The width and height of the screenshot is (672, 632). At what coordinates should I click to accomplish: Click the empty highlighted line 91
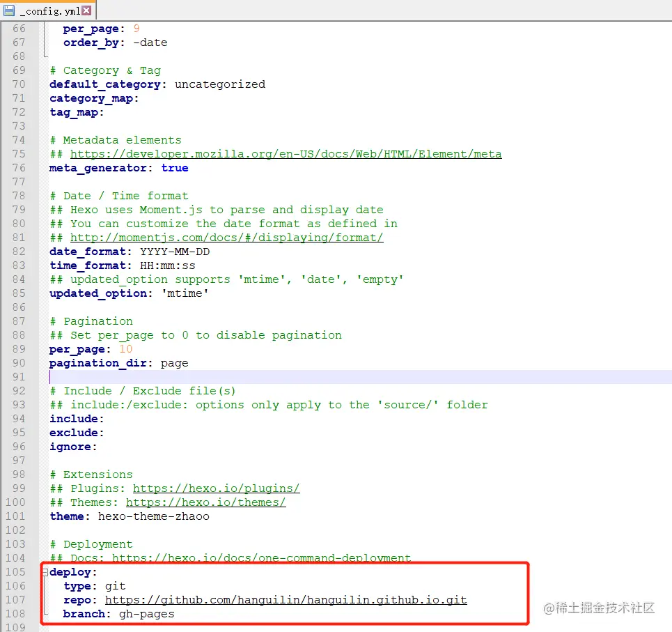point(361,377)
